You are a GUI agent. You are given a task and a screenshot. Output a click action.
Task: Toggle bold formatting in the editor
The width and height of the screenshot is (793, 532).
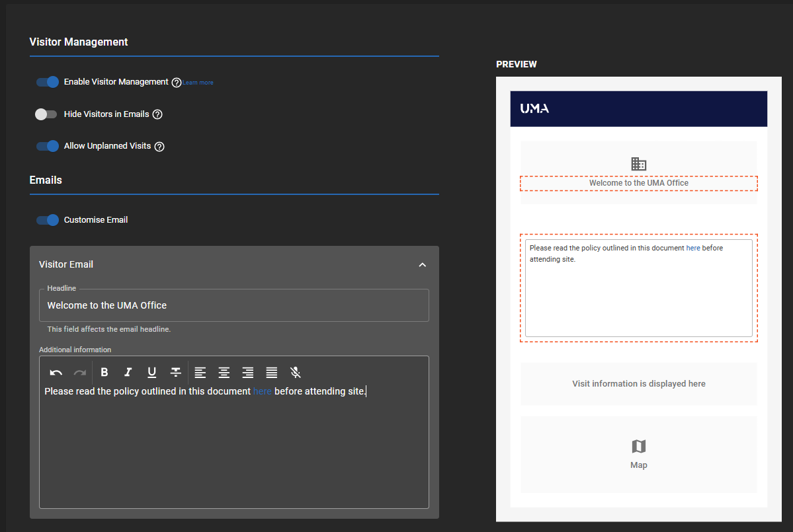pos(104,372)
